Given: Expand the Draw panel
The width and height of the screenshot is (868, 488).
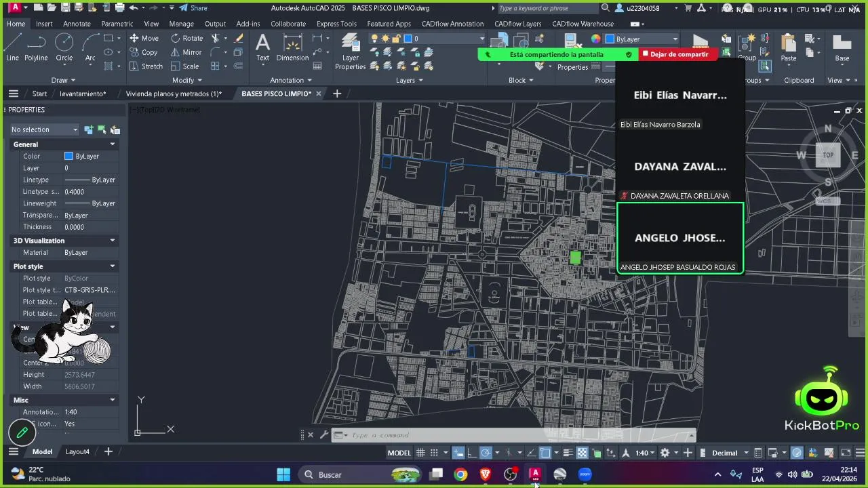Looking at the screenshot, I should point(64,80).
